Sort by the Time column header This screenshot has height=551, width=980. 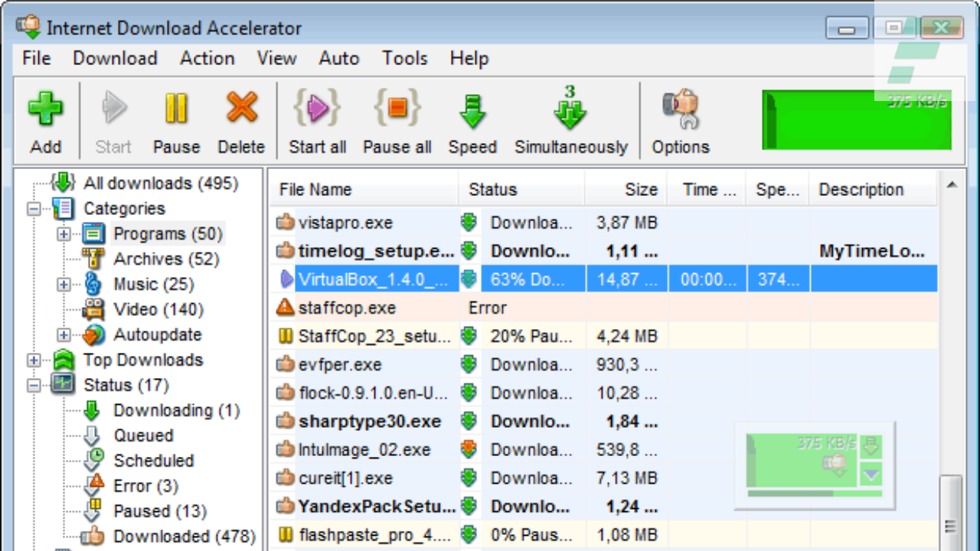707,190
